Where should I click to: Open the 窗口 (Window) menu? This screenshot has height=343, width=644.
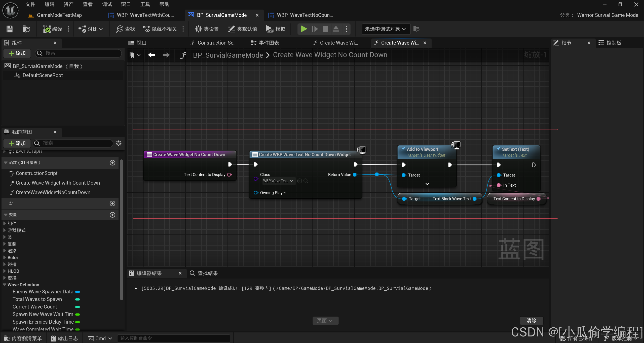126,4
